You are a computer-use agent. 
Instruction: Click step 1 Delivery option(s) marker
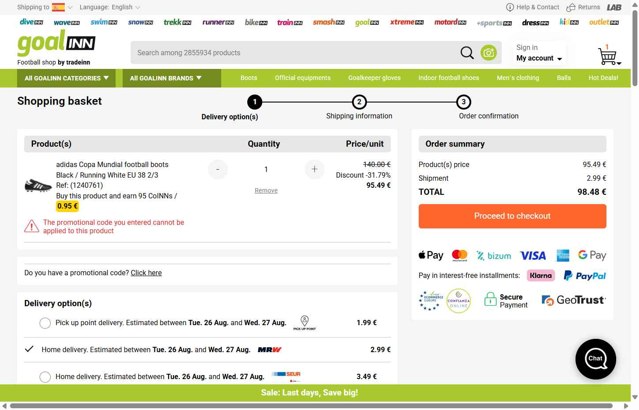(x=255, y=102)
